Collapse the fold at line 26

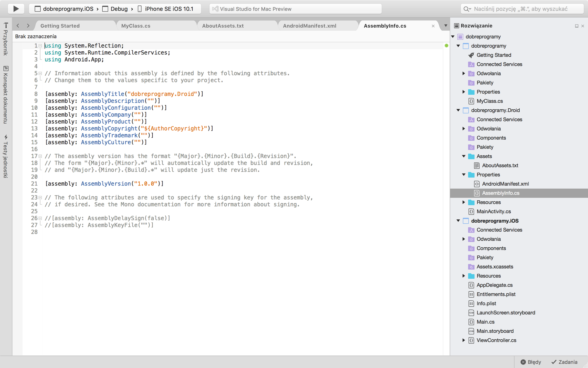pyautogui.click(x=40, y=218)
